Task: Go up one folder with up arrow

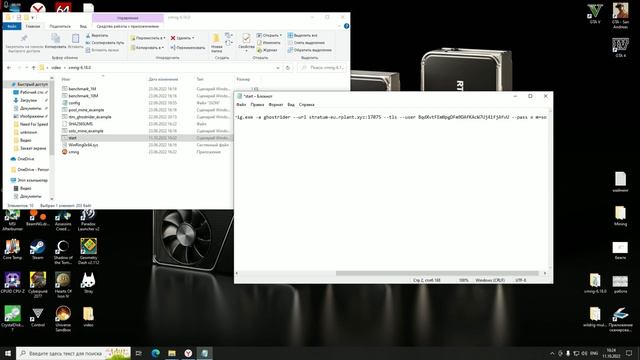Action: [33, 68]
